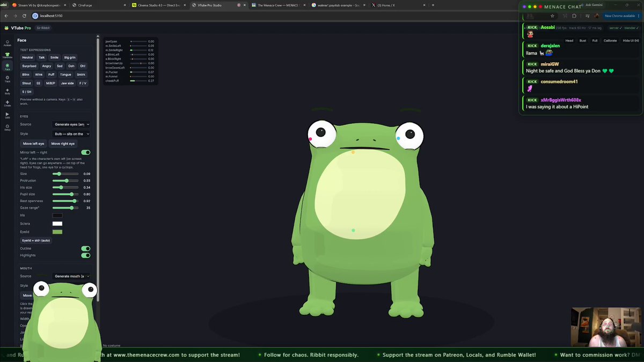Preview the Blink expression

pos(26,75)
